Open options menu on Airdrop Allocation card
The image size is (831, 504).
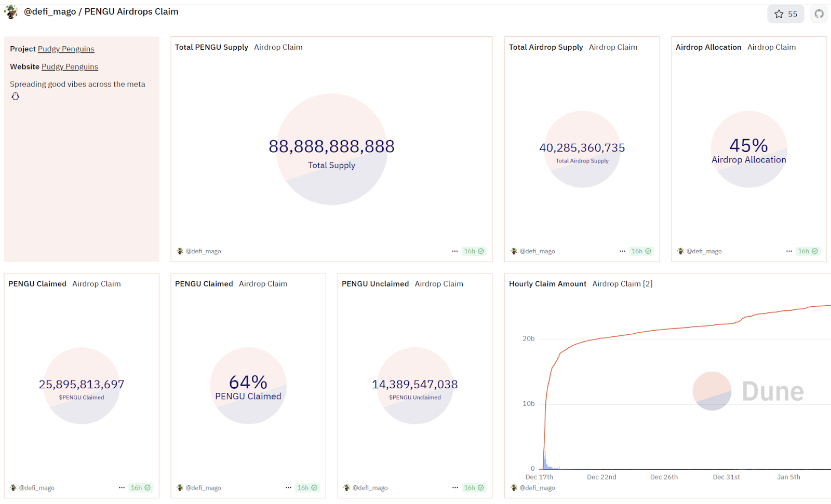(789, 251)
